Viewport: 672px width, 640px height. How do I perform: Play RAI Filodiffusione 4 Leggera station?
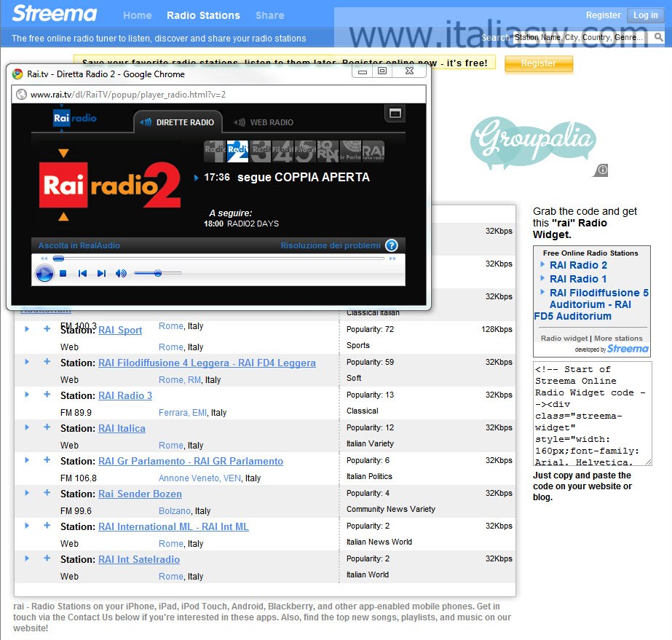point(27,362)
